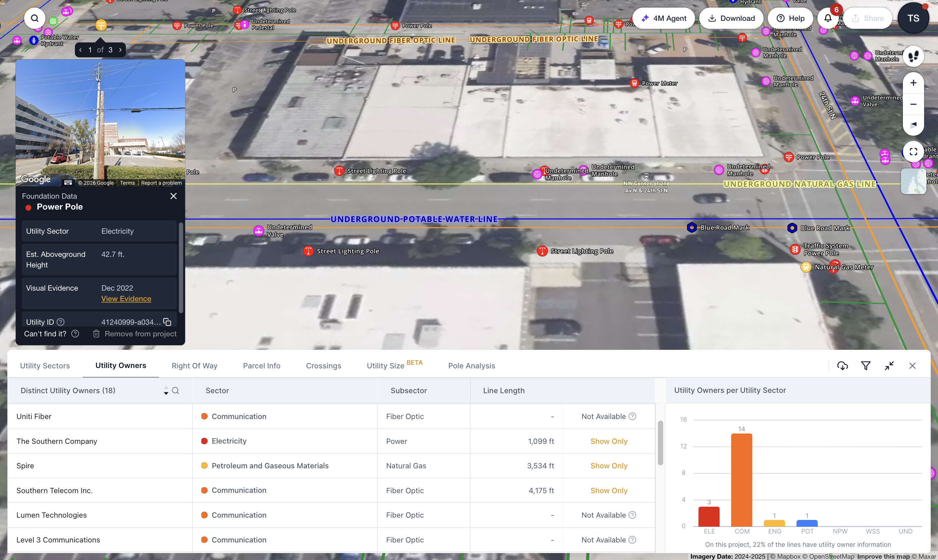Click the COM bar in the chart

pyautogui.click(x=741, y=480)
